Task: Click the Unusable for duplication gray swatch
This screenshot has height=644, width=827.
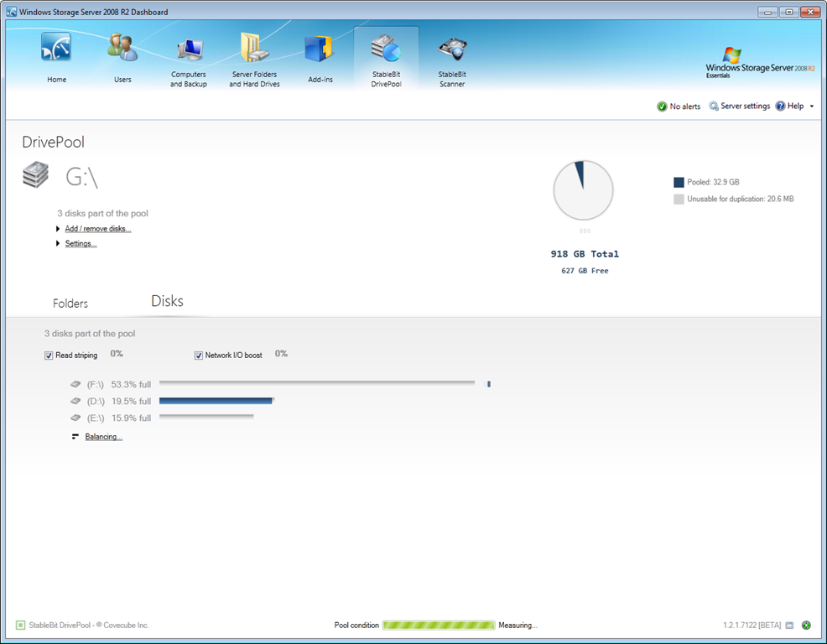Action: pos(679,200)
